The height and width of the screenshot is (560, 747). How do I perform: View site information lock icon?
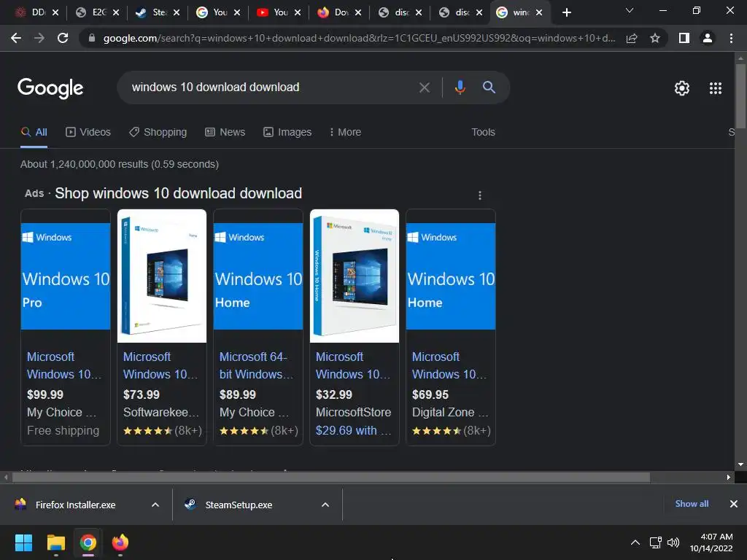point(92,38)
